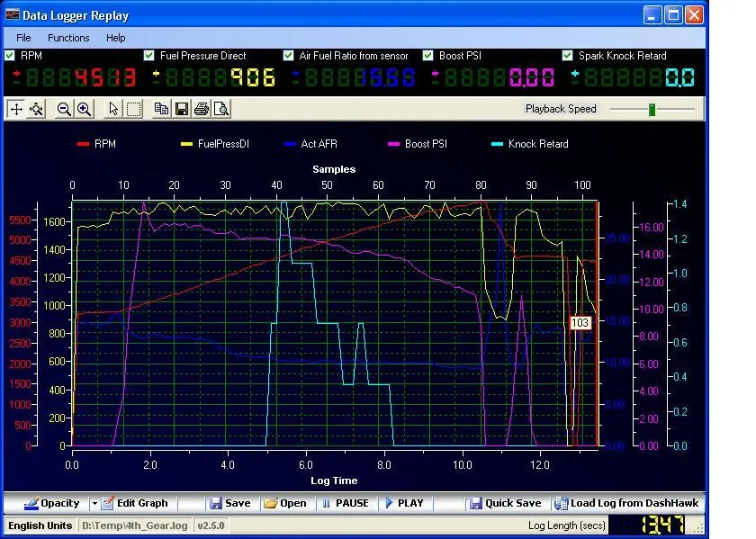The height and width of the screenshot is (539, 756).
Task: Print the graph using printer icon
Action: pyautogui.click(x=202, y=109)
